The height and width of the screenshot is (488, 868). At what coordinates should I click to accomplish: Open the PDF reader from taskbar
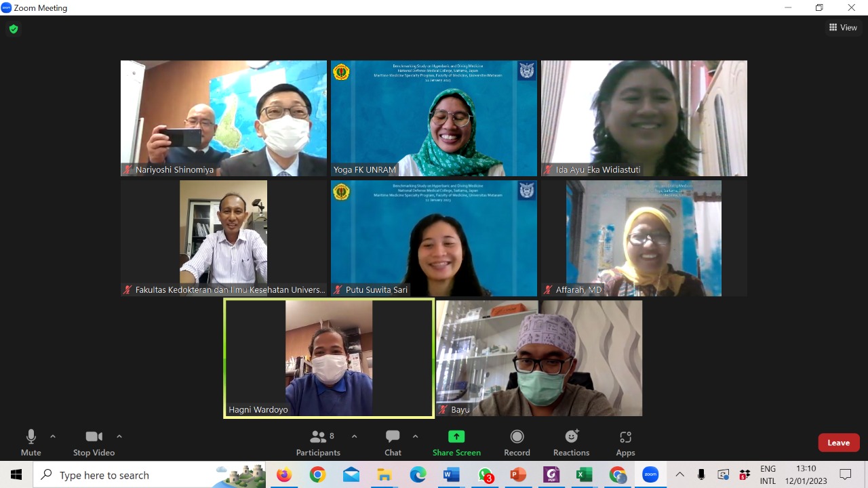tap(551, 474)
